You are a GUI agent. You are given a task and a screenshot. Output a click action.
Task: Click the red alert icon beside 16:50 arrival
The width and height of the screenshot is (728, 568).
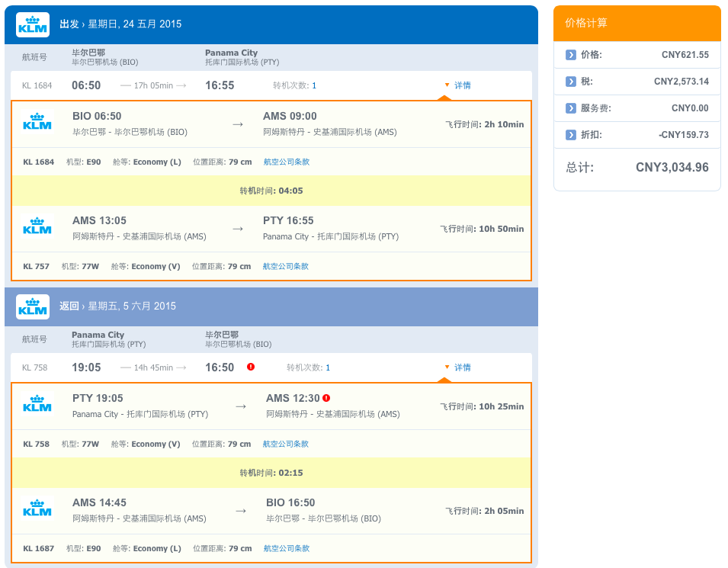coord(251,367)
